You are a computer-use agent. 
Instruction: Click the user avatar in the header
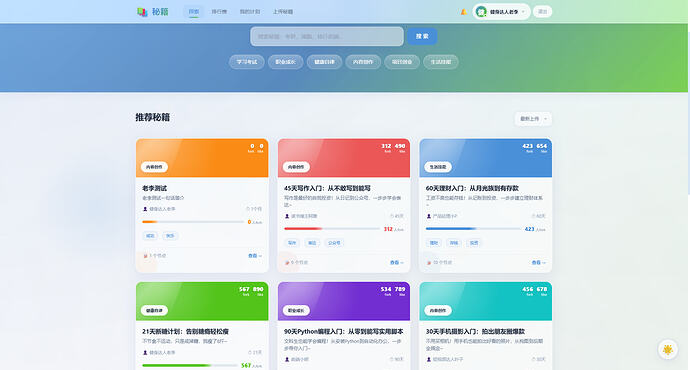(x=481, y=12)
